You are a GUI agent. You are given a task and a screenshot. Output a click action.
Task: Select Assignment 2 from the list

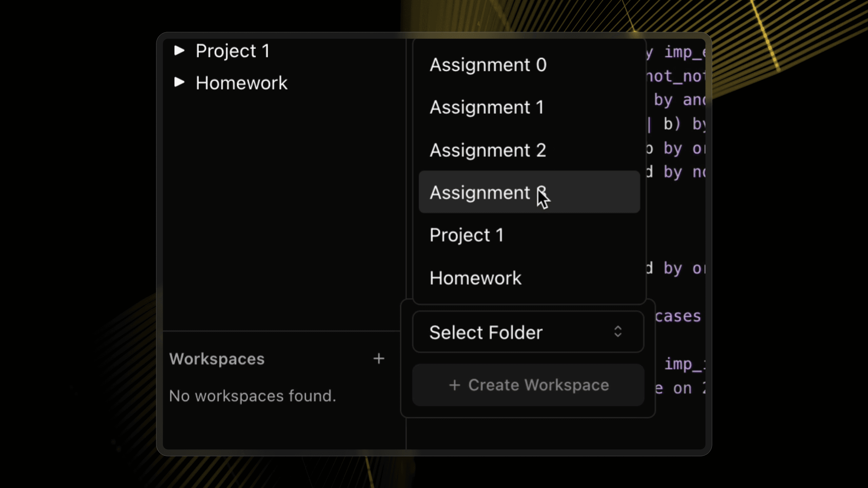tap(488, 149)
